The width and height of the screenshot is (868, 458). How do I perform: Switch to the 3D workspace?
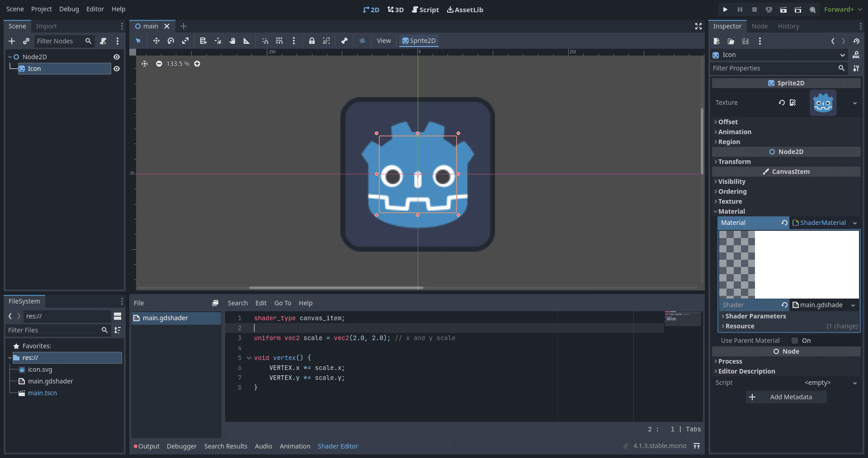(x=396, y=9)
